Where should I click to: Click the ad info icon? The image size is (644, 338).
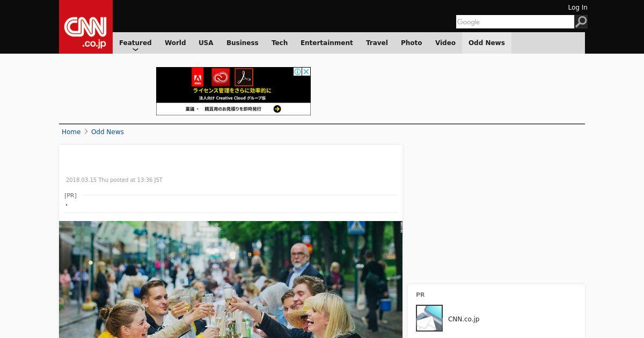(298, 71)
